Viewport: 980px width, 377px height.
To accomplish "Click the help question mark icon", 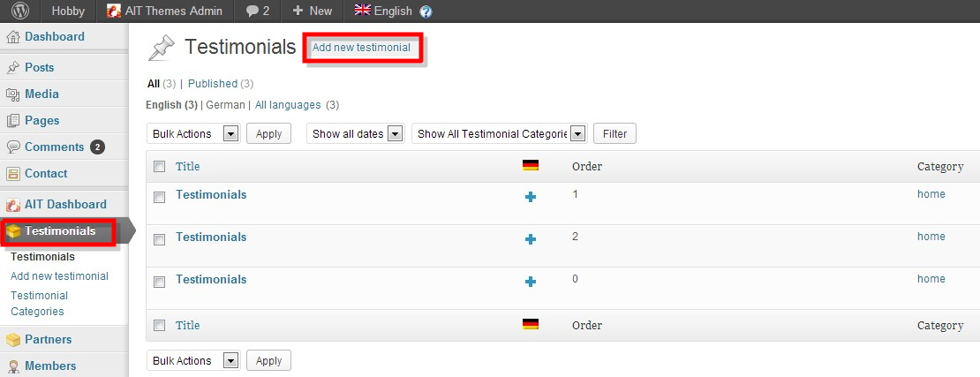I will [426, 11].
